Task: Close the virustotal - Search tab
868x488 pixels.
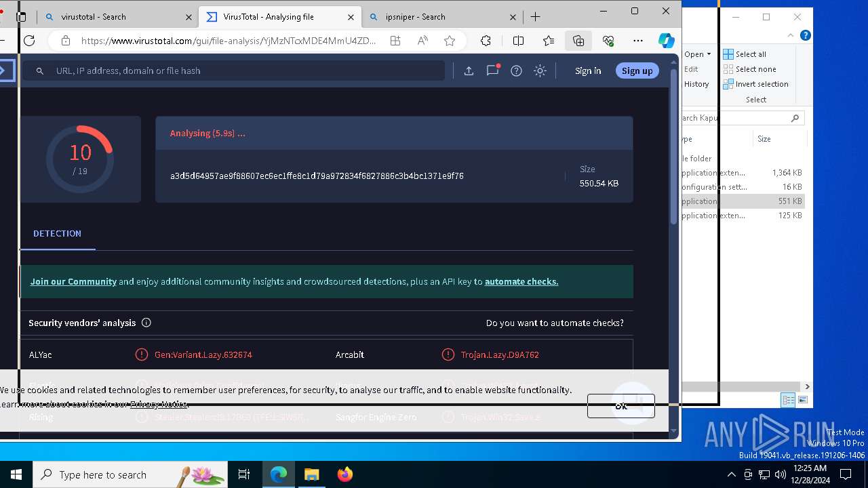Action: (189, 17)
